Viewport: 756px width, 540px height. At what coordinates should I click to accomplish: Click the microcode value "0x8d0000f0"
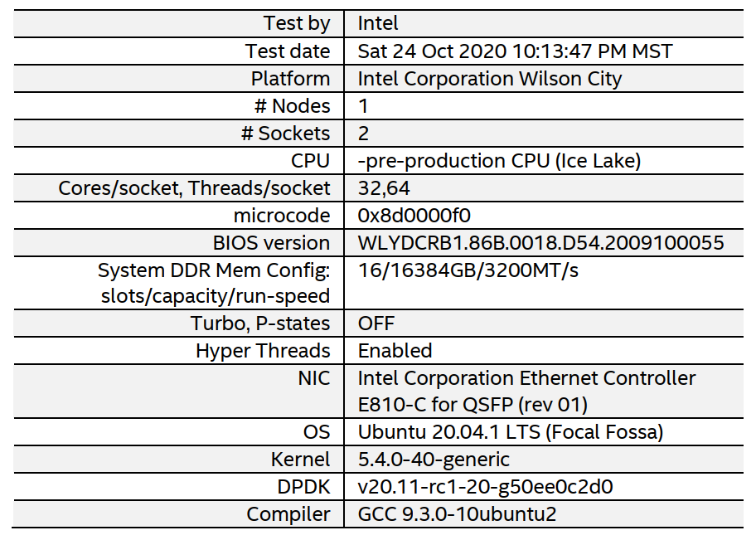[414, 216]
